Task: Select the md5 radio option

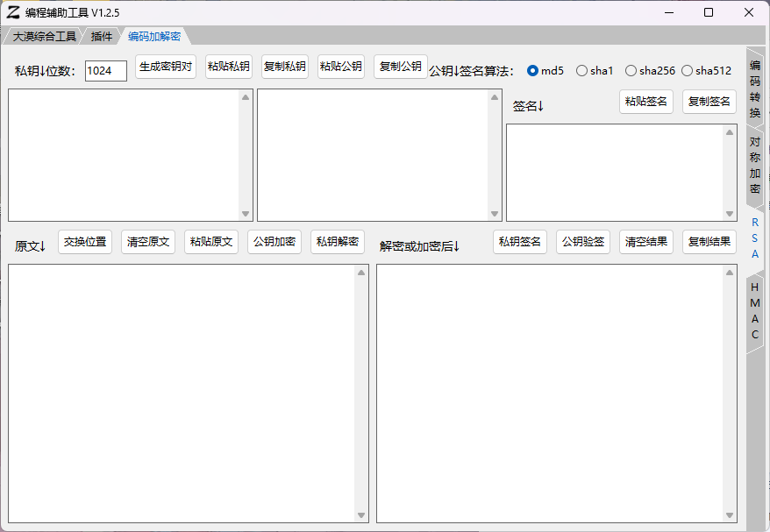Action: [x=533, y=71]
